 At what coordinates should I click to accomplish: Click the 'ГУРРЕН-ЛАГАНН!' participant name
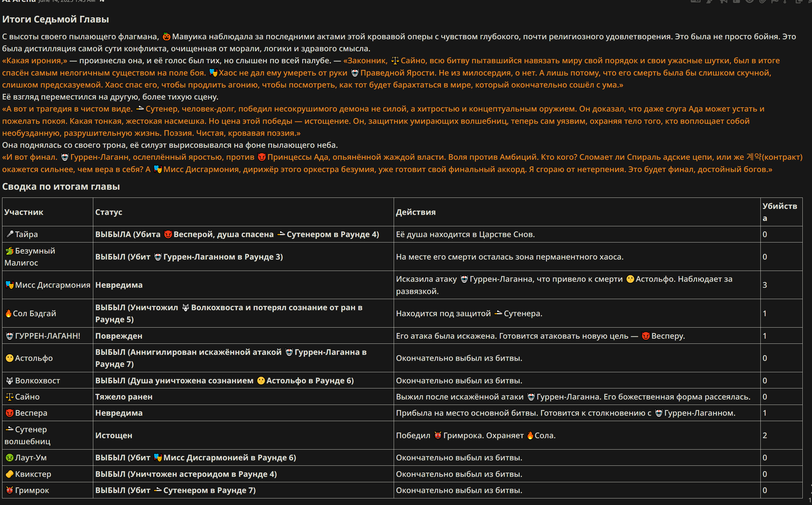47,336
